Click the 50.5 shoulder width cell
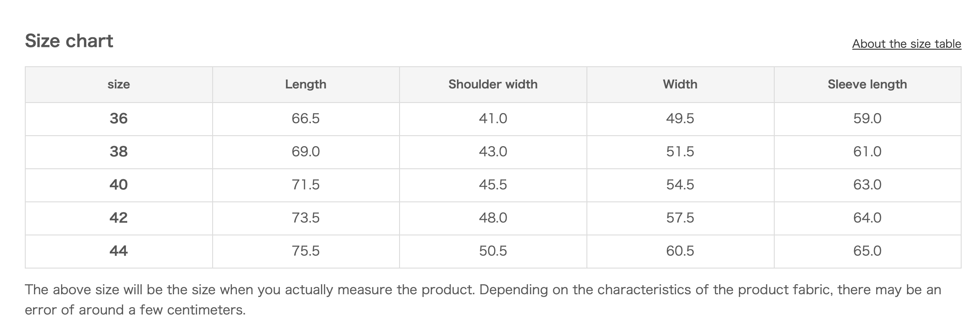The height and width of the screenshot is (332, 980). [493, 251]
